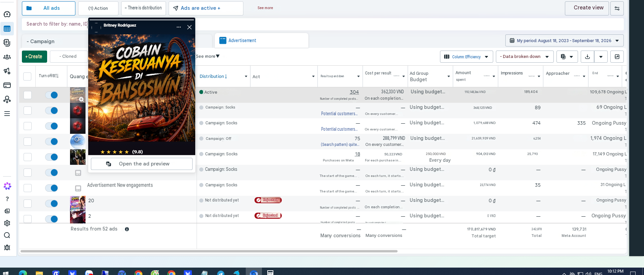Viewport: 644px width, 275px height.
Task: Open the help question mark icon
Action: coord(7,199)
